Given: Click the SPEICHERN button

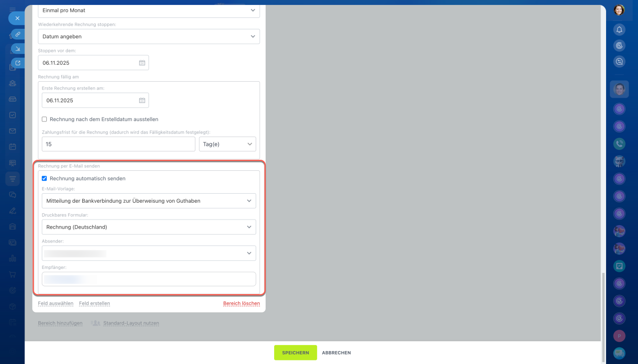Looking at the screenshot, I should click(x=296, y=353).
